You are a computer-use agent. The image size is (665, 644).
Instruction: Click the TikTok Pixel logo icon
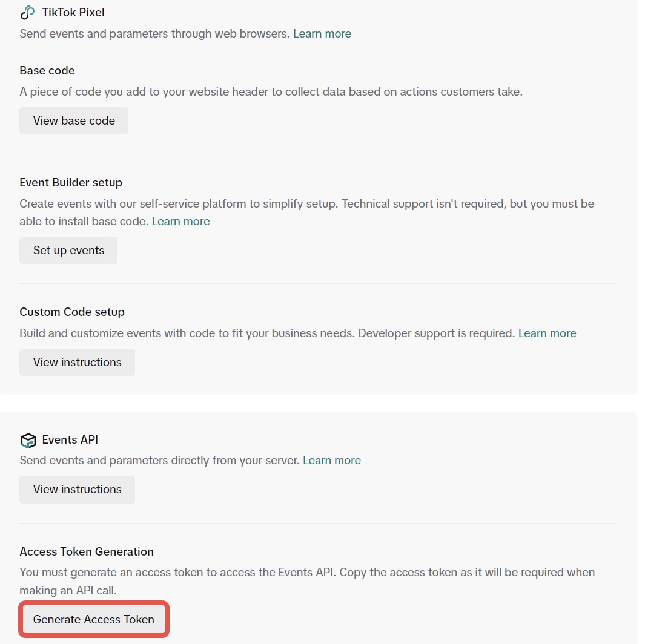tap(28, 12)
